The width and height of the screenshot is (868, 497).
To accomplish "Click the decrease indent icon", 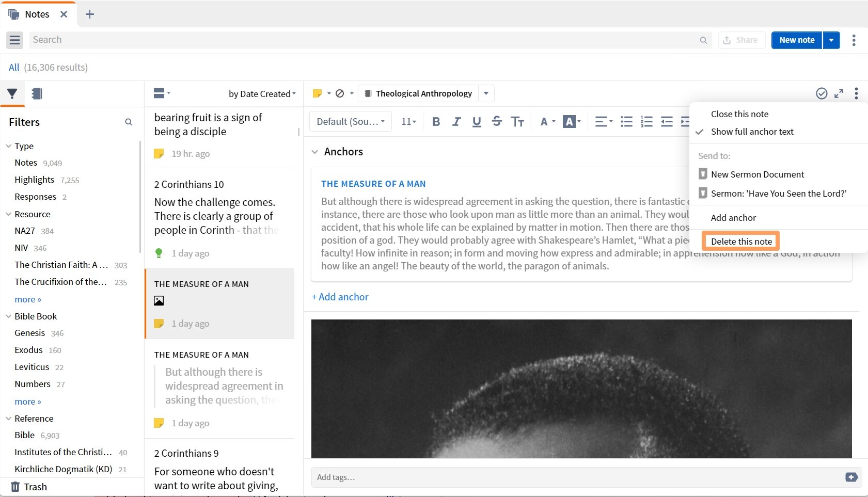I will pyautogui.click(x=667, y=122).
